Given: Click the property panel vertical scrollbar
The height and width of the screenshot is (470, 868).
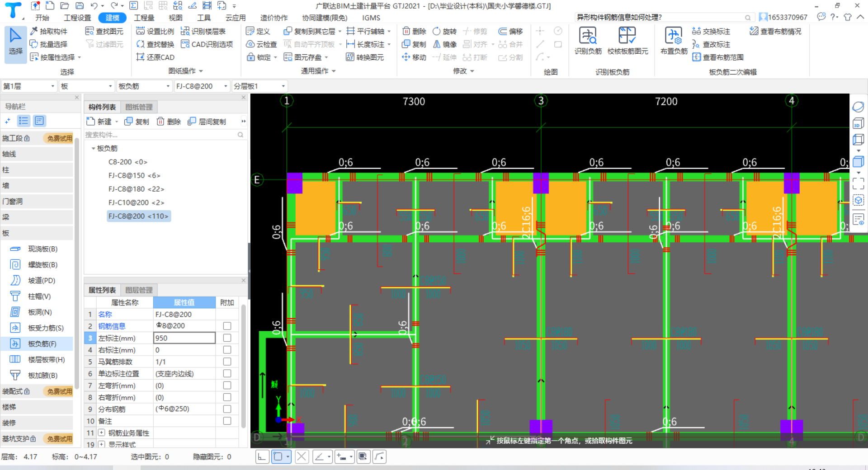Looking at the screenshot, I should click(244, 366).
